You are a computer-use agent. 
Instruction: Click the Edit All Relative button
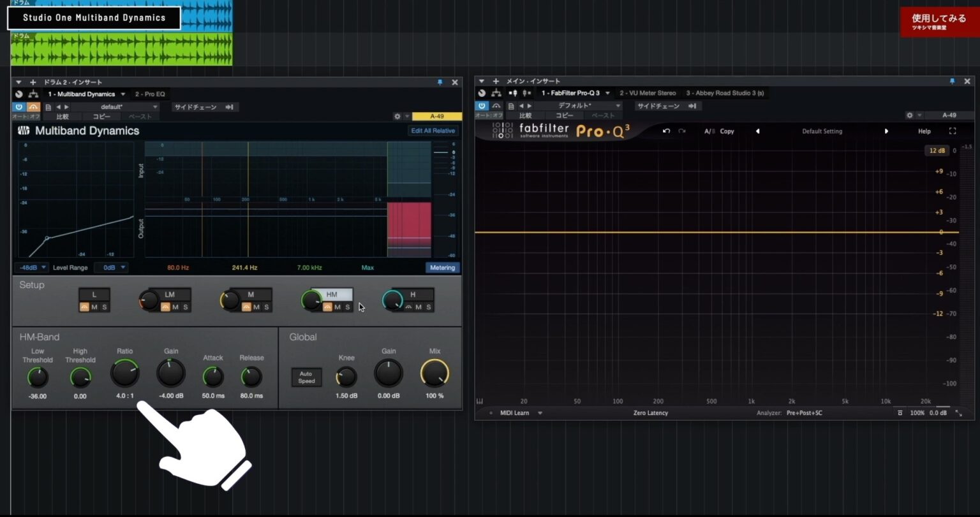433,131
